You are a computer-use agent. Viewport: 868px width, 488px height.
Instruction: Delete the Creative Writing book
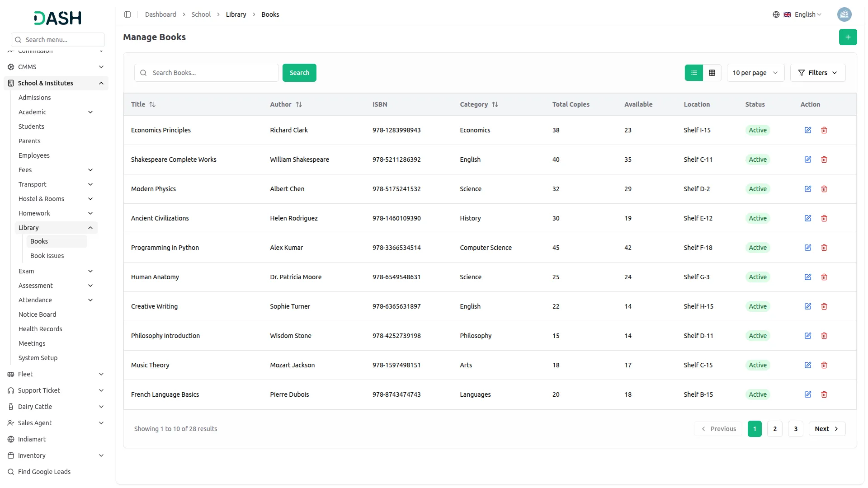coord(824,306)
